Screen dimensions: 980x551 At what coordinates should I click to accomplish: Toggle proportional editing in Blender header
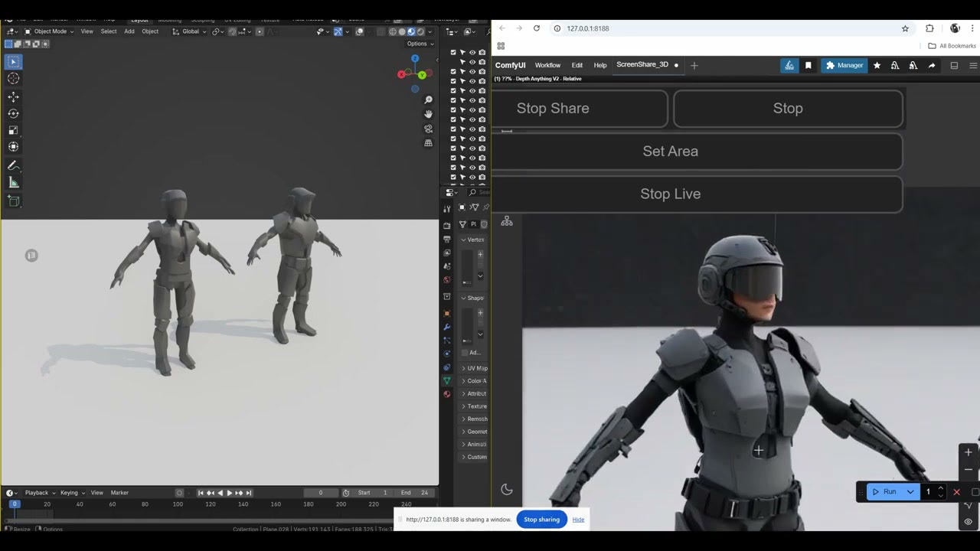tap(260, 31)
